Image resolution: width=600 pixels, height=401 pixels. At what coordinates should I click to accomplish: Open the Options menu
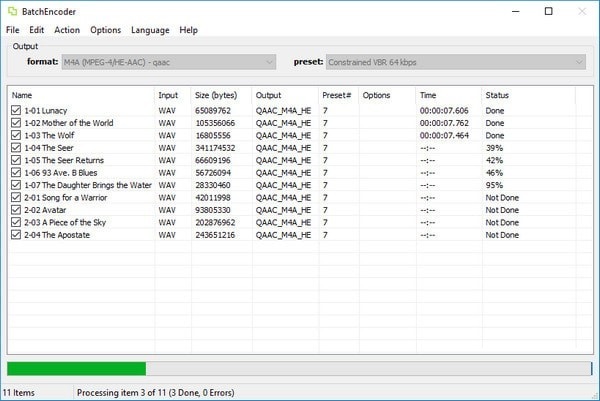(105, 30)
